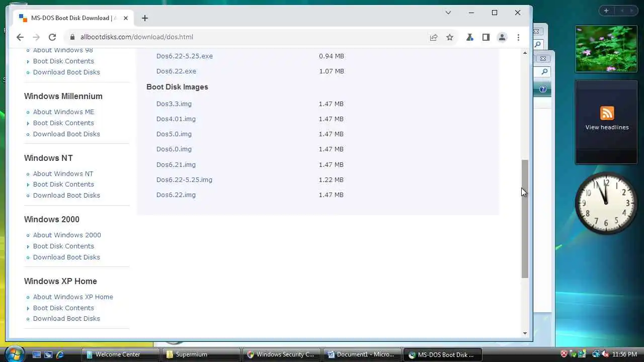Share this page via share icon
Screen dimensions: 644x362
[x=433, y=37]
